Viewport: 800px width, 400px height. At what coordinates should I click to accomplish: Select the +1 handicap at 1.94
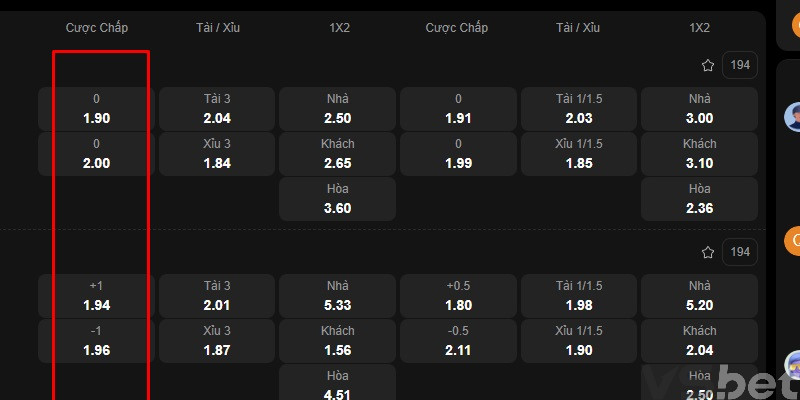tap(97, 295)
